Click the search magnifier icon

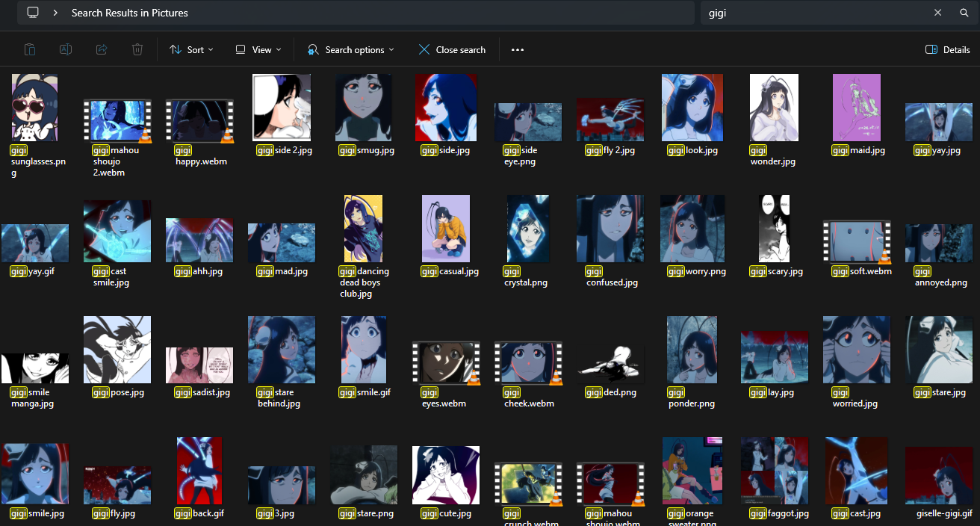(x=964, y=13)
